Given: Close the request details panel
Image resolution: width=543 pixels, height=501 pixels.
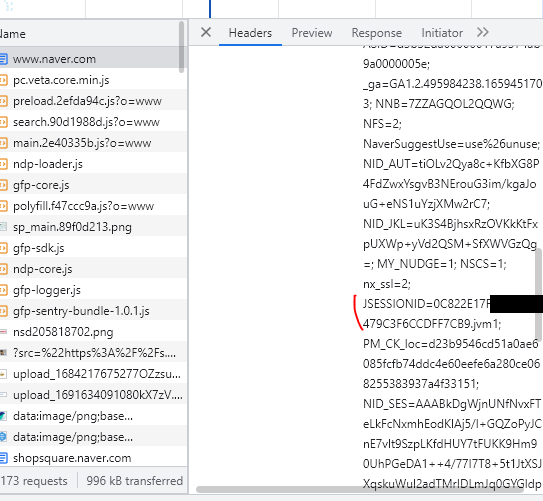Looking at the screenshot, I should pyautogui.click(x=206, y=33).
